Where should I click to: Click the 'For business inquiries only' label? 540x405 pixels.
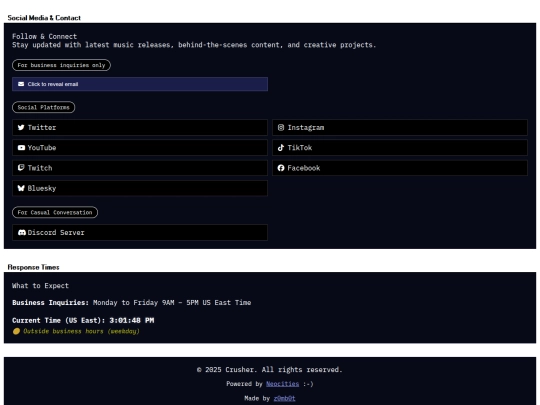click(x=61, y=65)
